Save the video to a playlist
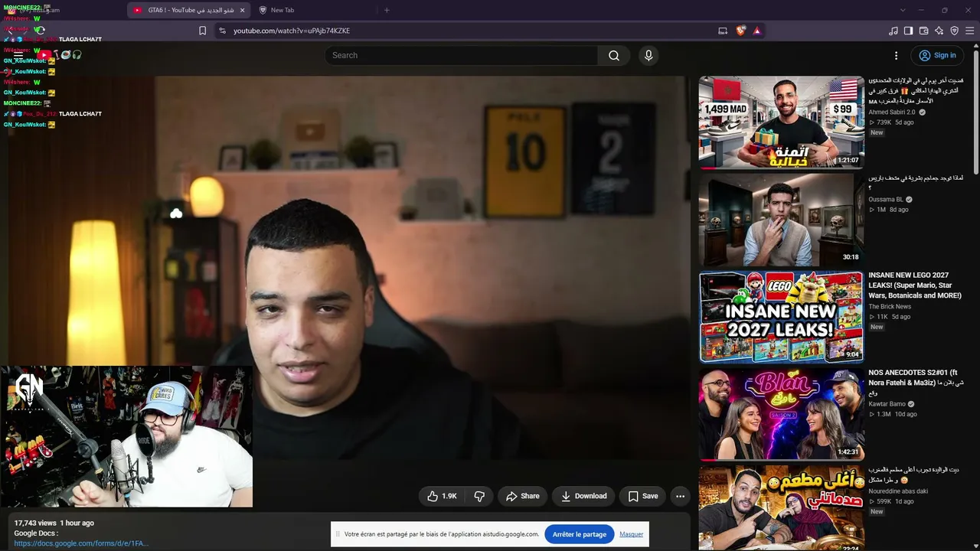Image resolution: width=980 pixels, height=551 pixels. tap(642, 496)
